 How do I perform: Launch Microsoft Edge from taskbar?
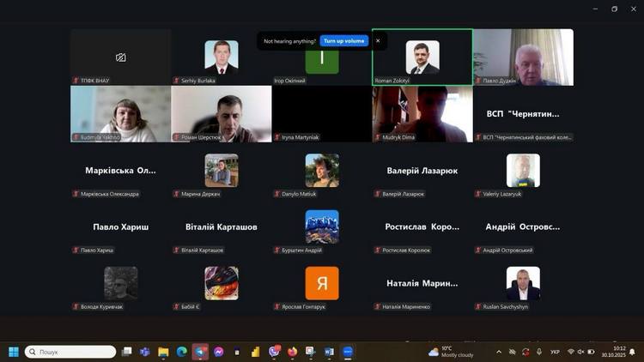181,352
